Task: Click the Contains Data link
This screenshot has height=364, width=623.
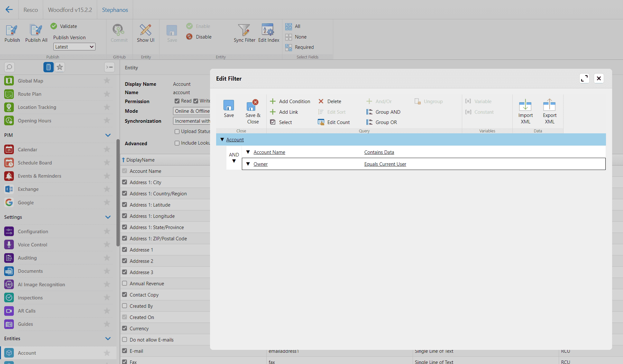Action: [x=379, y=152]
